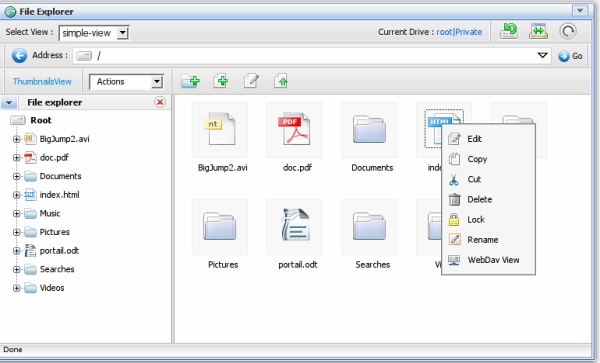Select index.html in the tree
This screenshot has width=600, height=363.
59,195
